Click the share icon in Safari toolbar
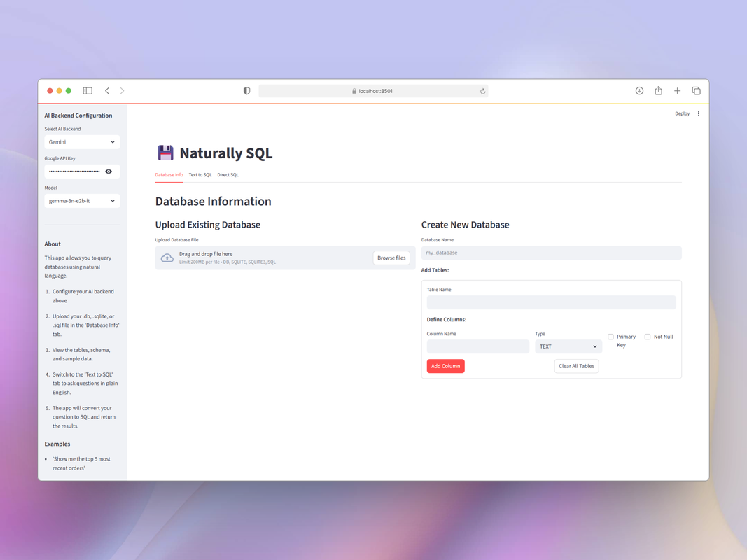Image resolution: width=747 pixels, height=560 pixels. click(658, 90)
